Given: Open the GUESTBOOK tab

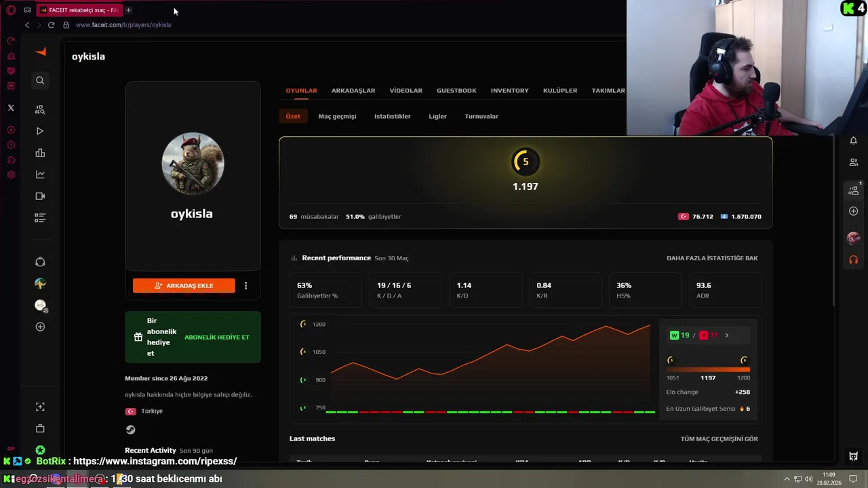Looking at the screenshot, I should tap(456, 91).
